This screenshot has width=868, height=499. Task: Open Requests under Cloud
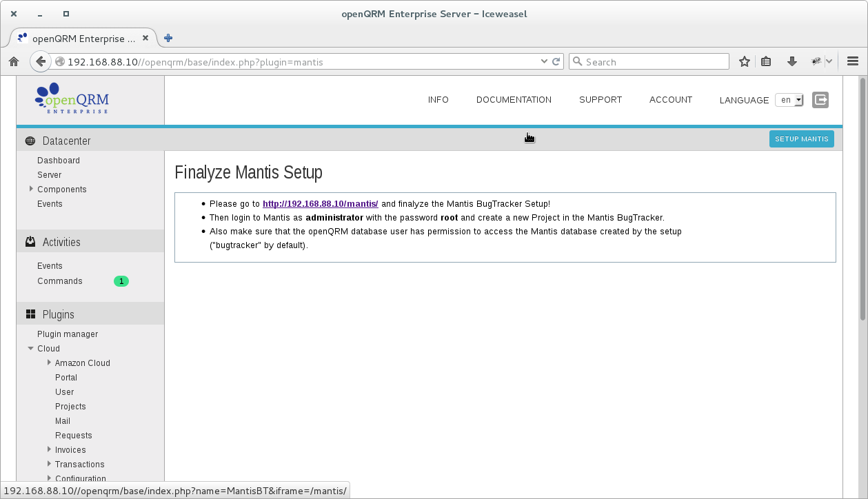click(x=74, y=435)
